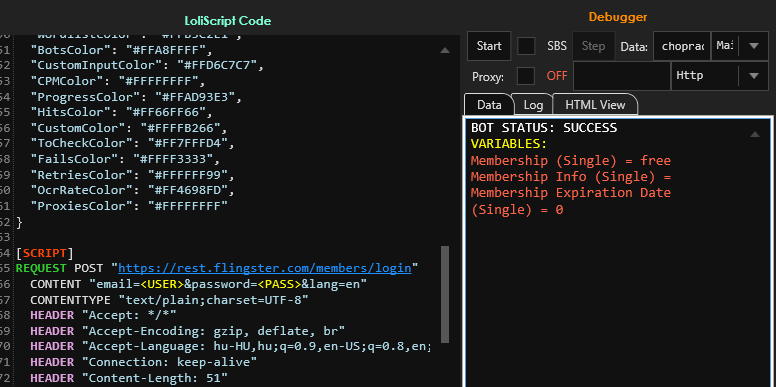776x387 pixels.
Task: Click the code editor scroll-up arrow
Action: (x=444, y=50)
